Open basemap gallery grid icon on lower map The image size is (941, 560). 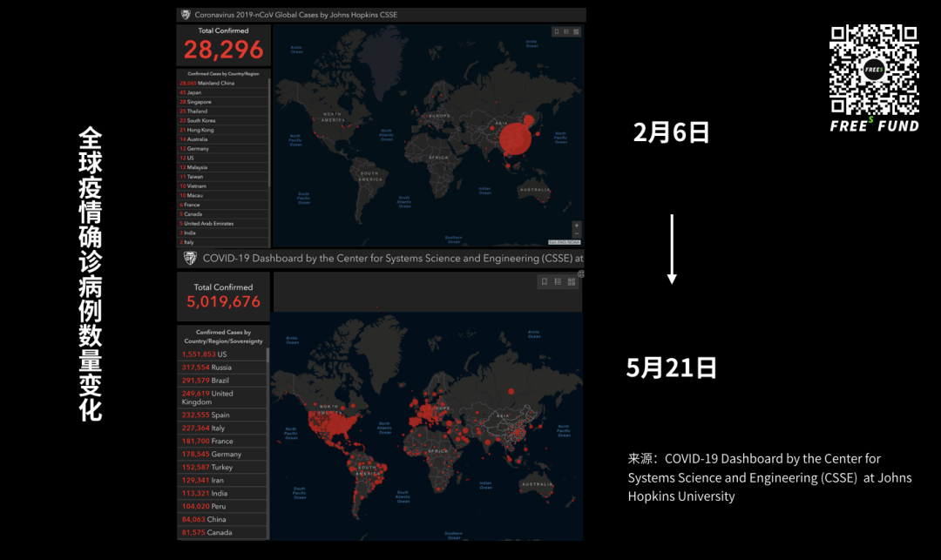click(572, 281)
